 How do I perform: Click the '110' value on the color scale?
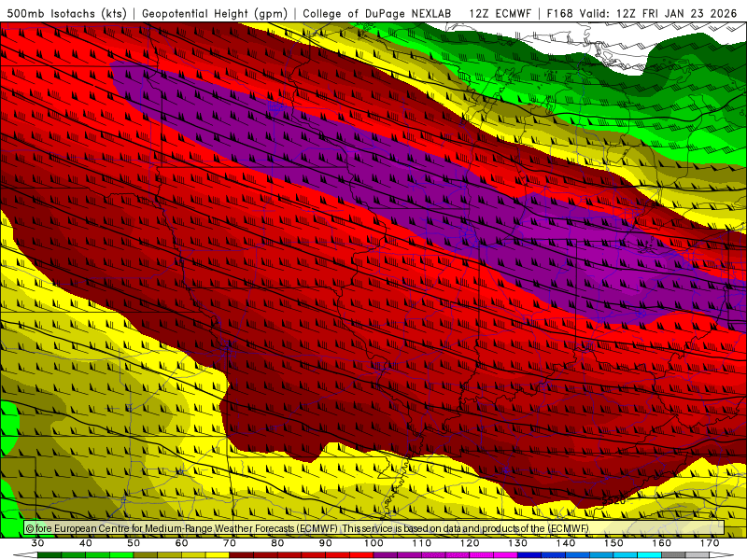coord(422,543)
